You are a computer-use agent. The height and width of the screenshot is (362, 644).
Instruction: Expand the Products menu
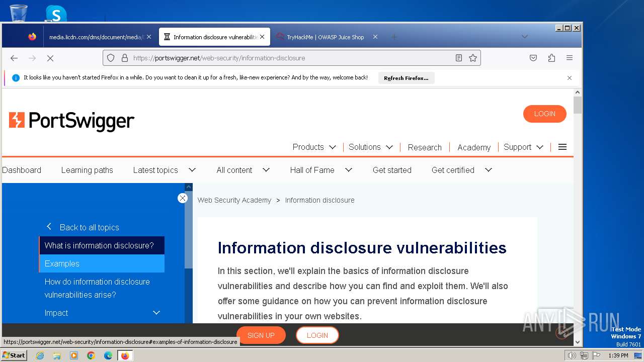click(314, 147)
